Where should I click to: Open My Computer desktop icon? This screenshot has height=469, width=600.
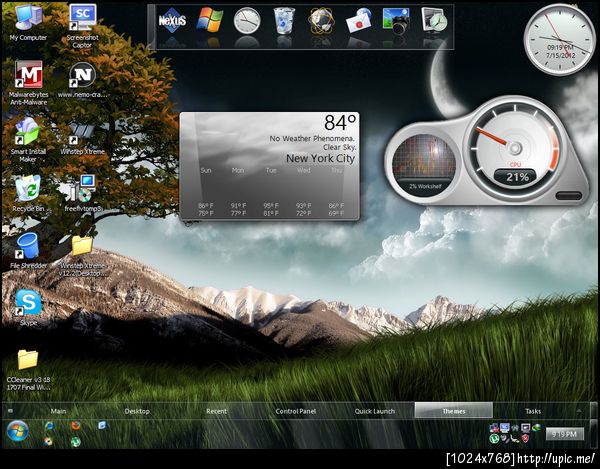pyautogui.click(x=28, y=23)
